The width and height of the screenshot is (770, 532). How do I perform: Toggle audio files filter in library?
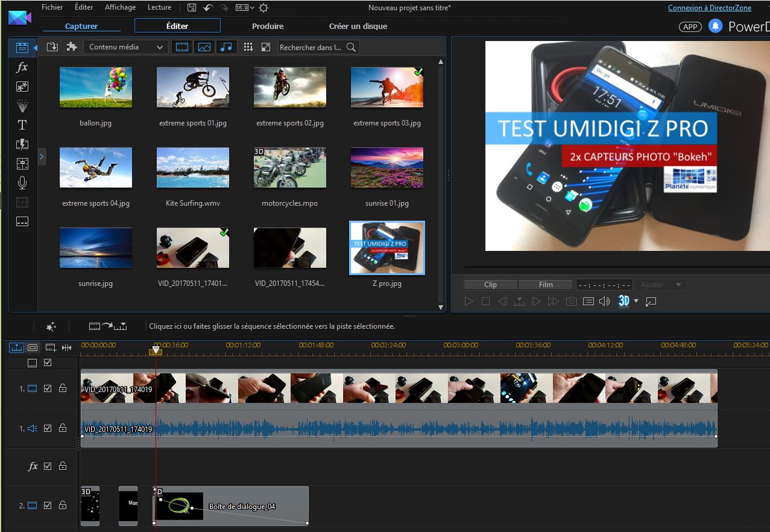226,47
